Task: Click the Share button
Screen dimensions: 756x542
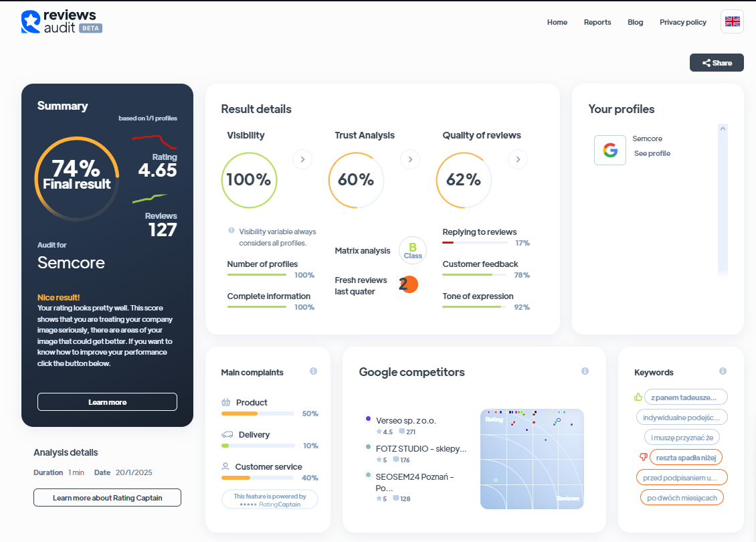Action: (x=717, y=63)
